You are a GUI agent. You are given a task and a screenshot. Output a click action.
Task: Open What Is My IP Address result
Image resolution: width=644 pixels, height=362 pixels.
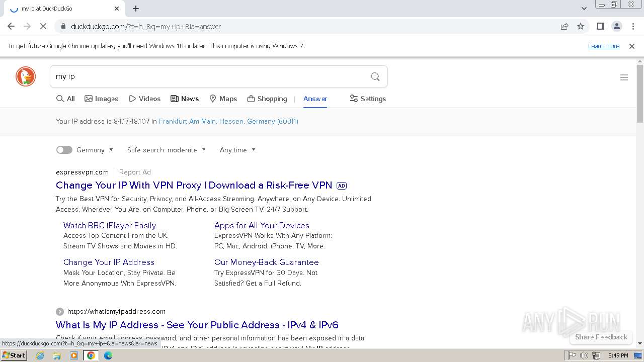(x=197, y=325)
